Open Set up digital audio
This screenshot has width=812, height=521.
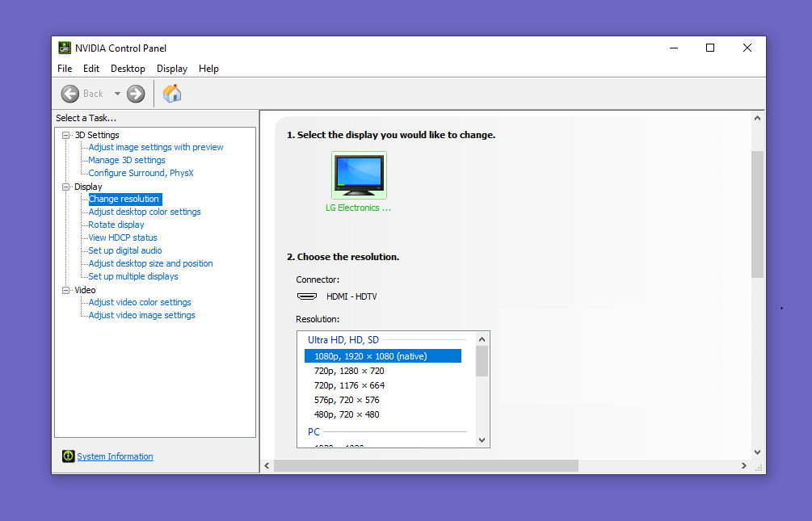(124, 250)
